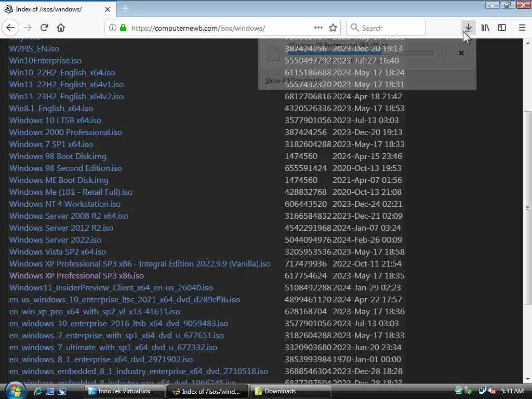Download W2PIS_EN.iso
The height and width of the screenshot is (399, 532).
point(34,48)
